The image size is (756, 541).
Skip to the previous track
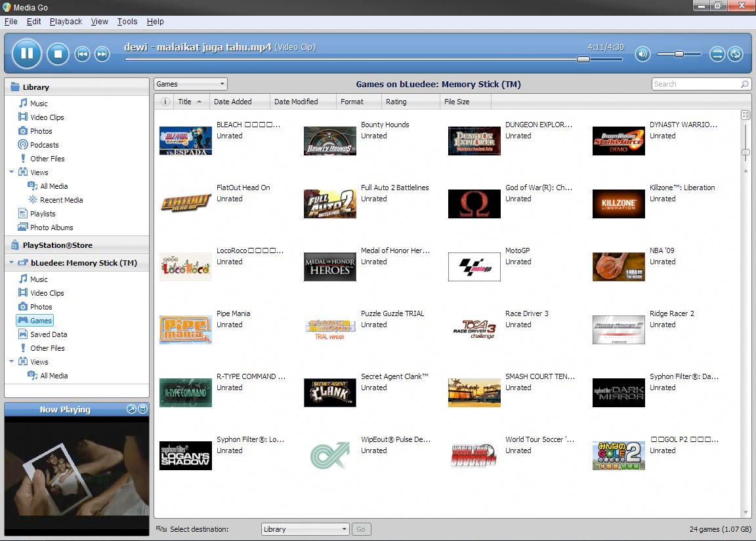[x=83, y=54]
